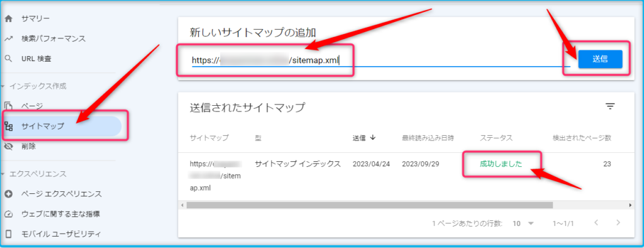Click the 検索パフォーマンス trend icon
Image resolution: width=644 pixels, height=248 pixels.
coord(8,38)
